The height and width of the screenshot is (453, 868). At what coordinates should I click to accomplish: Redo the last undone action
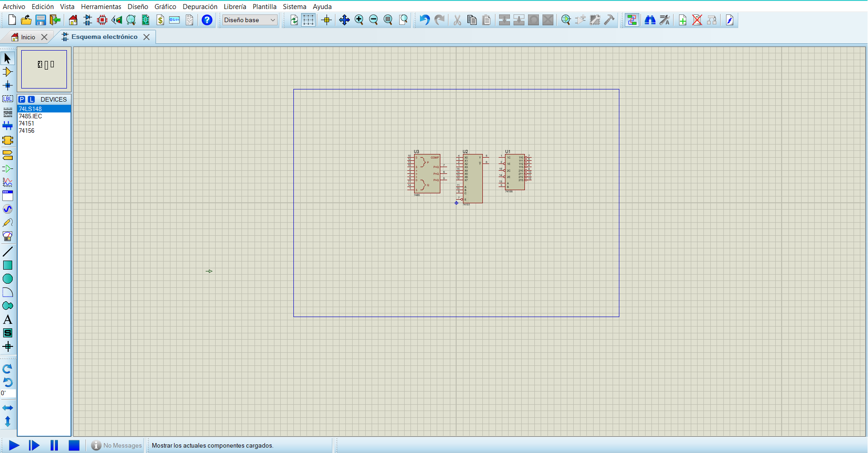click(x=439, y=20)
